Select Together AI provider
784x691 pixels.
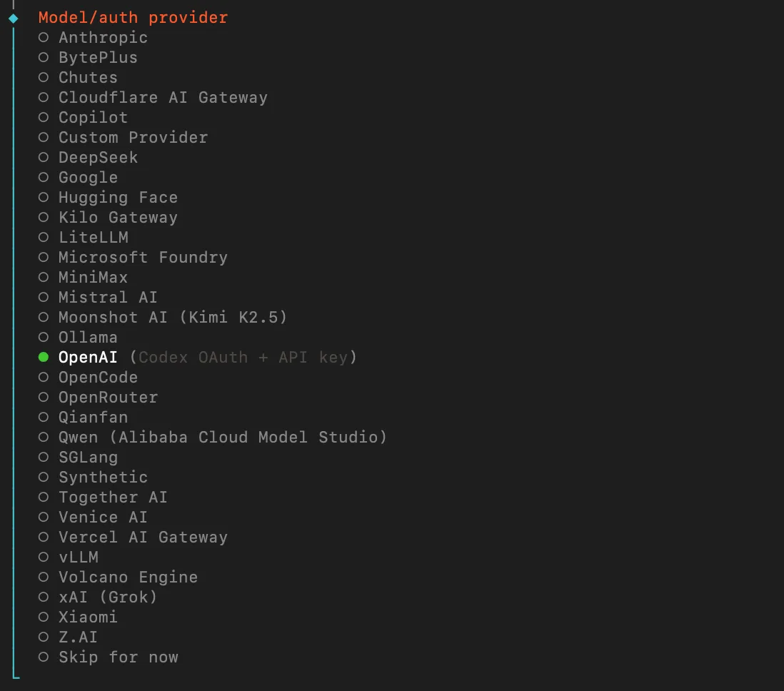pyautogui.click(x=113, y=498)
